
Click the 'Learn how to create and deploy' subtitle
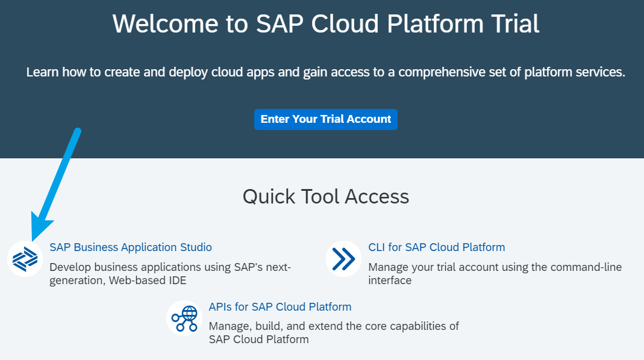[x=326, y=72]
